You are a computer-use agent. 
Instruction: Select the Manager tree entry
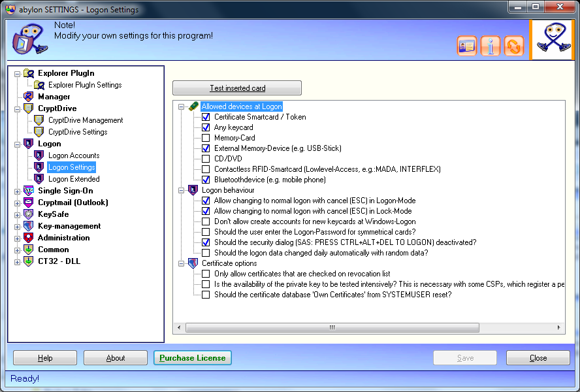click(x=54, y=97)
